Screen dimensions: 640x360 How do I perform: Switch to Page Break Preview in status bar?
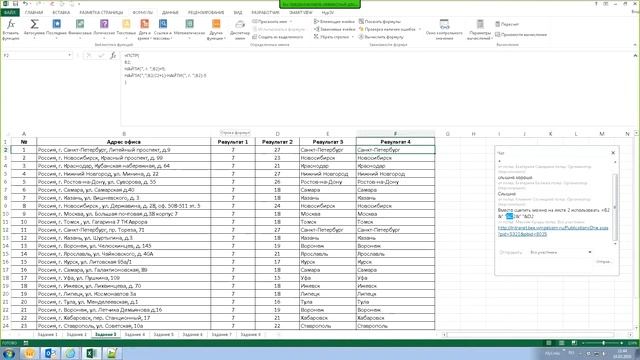coord(574,343)
